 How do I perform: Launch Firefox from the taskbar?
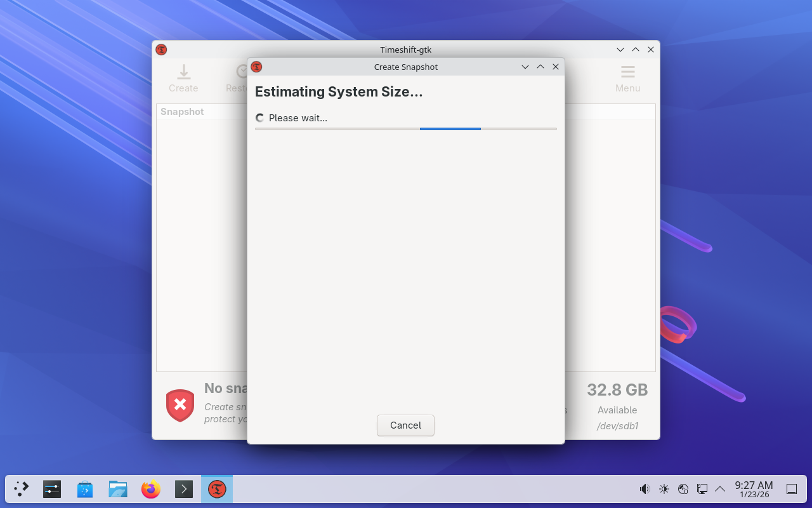[151, 489]
